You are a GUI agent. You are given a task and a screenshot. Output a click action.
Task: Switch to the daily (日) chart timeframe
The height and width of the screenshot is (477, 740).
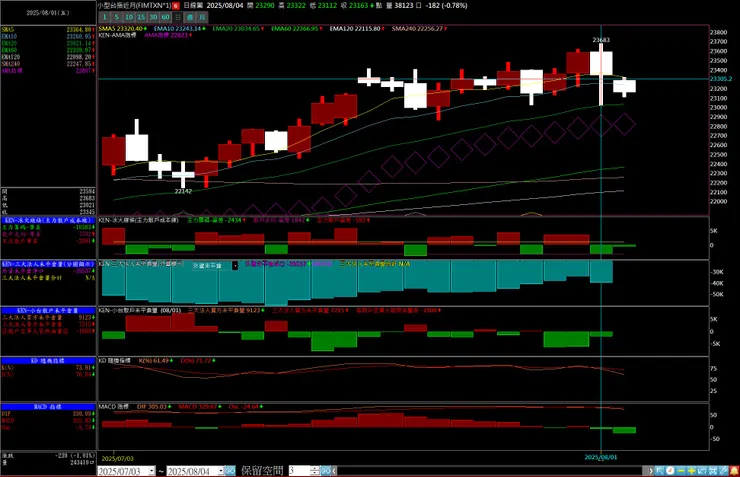177,17
